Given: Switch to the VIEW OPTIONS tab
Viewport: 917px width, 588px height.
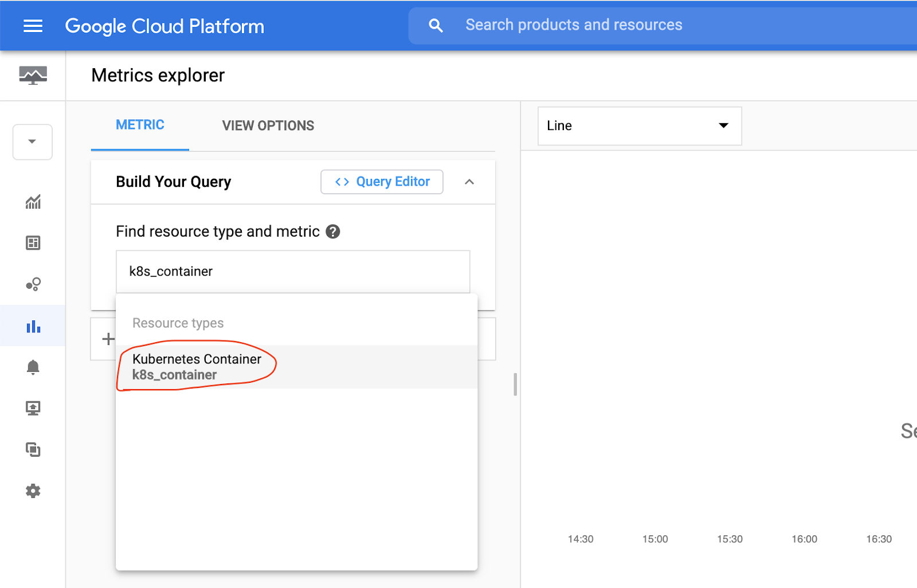Looking at the screenshot, I should point(268,126).
